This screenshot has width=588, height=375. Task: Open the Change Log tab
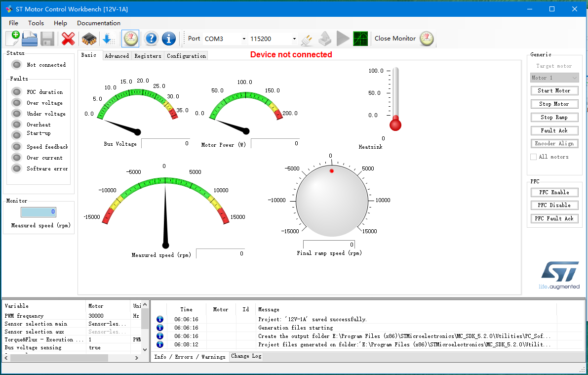tap(246, 356)
